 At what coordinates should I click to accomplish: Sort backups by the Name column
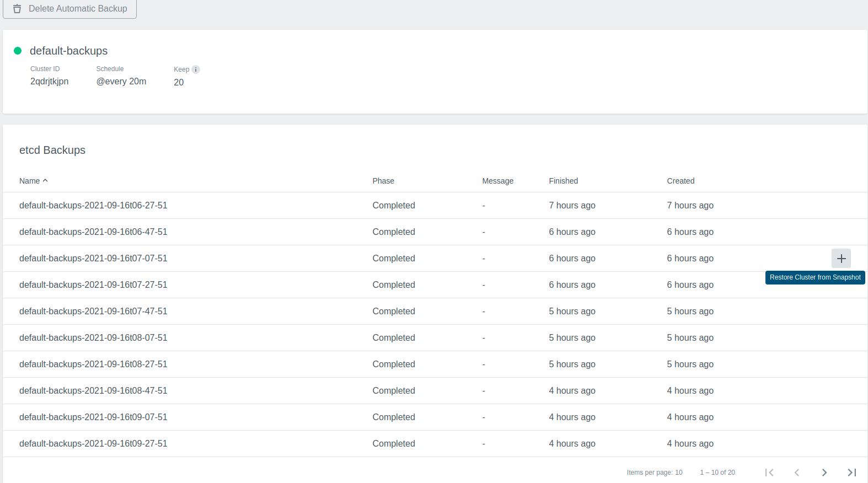click(30, 181)
